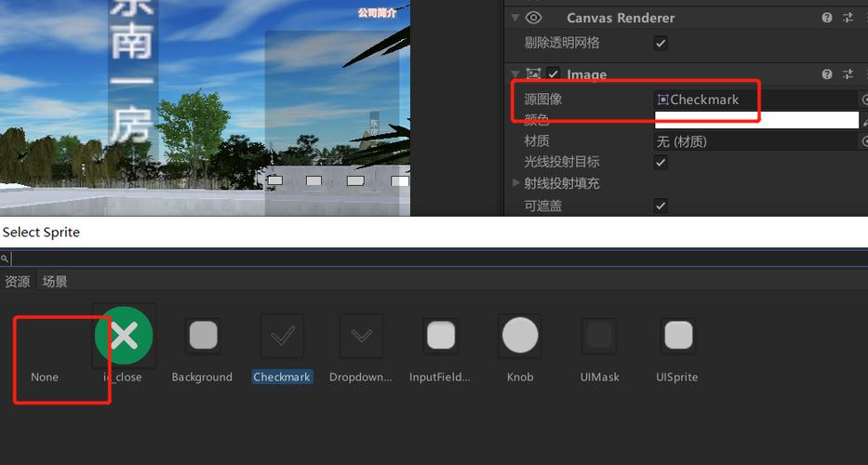Toggle the 剔除透明网格 checkbox
The height and width of the screenshot is (465, 868).
[x=661, y=43]
